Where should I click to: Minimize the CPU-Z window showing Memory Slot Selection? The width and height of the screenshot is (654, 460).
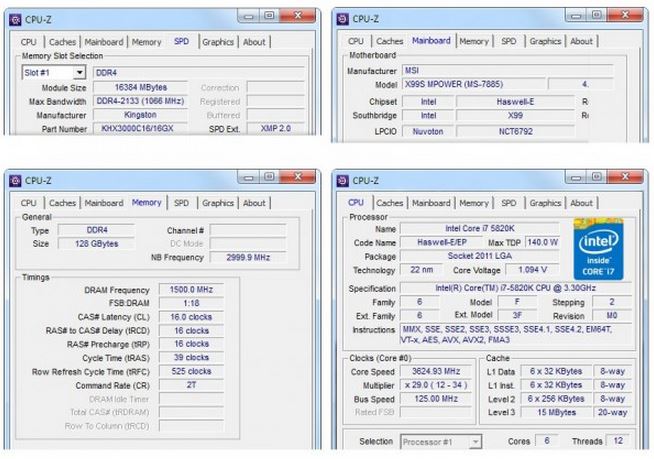point(246,16)
